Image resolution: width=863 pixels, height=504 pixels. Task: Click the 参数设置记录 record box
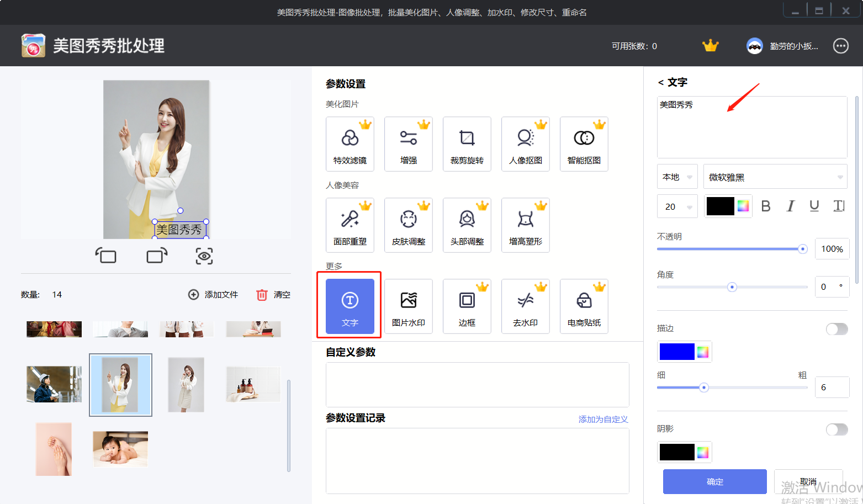pyautogui.click(x=478, y=461)
